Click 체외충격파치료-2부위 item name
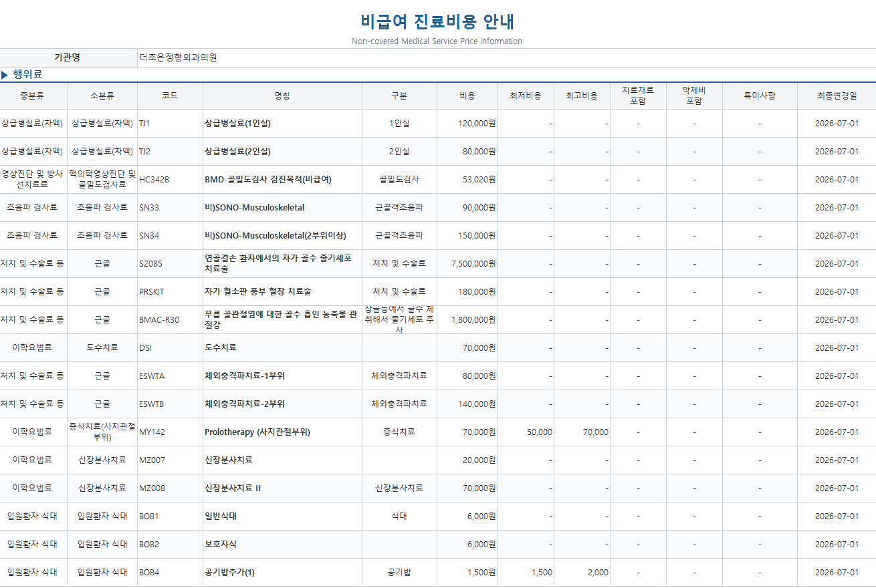876x588 pixels. [245, 404]
